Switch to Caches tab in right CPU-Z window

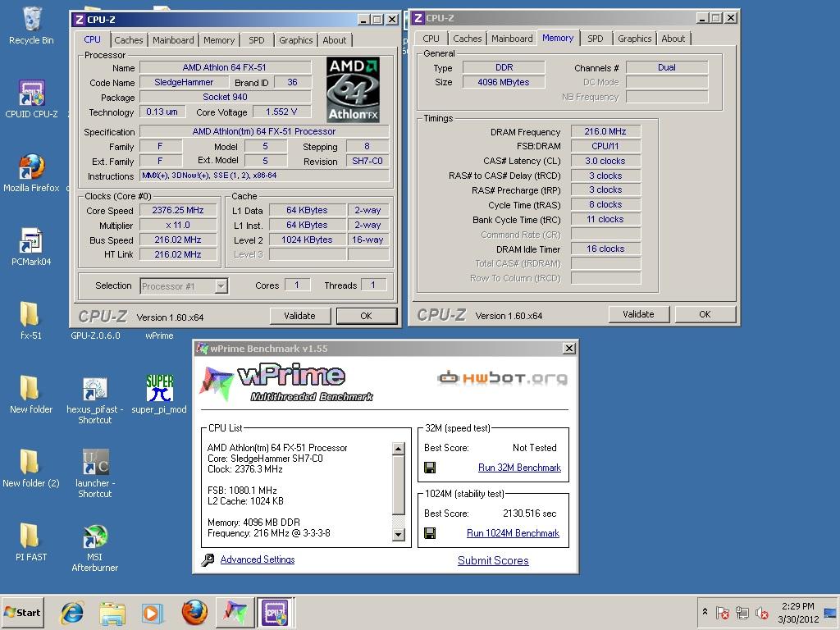(467, 39)
